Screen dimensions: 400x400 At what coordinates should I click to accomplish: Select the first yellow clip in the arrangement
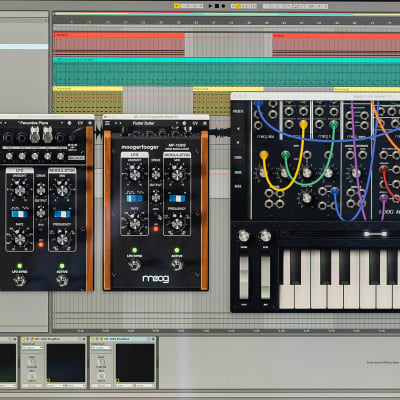click(x=88, y=100)
